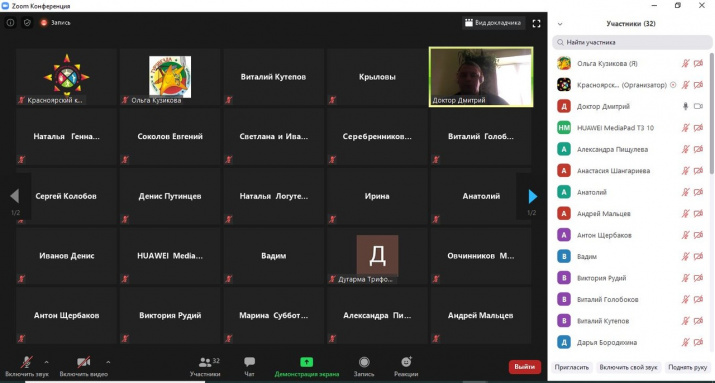Screen dimensions: 715x383
Task: Click the Запись record button in toolbar
Action: 364,367
